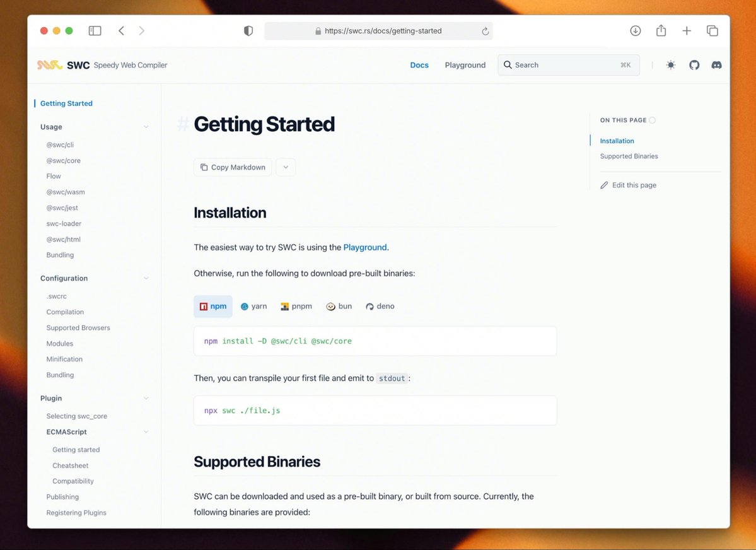Open the Playground navigation item
Screen dimensions: 756x550
tap(465, 65)
